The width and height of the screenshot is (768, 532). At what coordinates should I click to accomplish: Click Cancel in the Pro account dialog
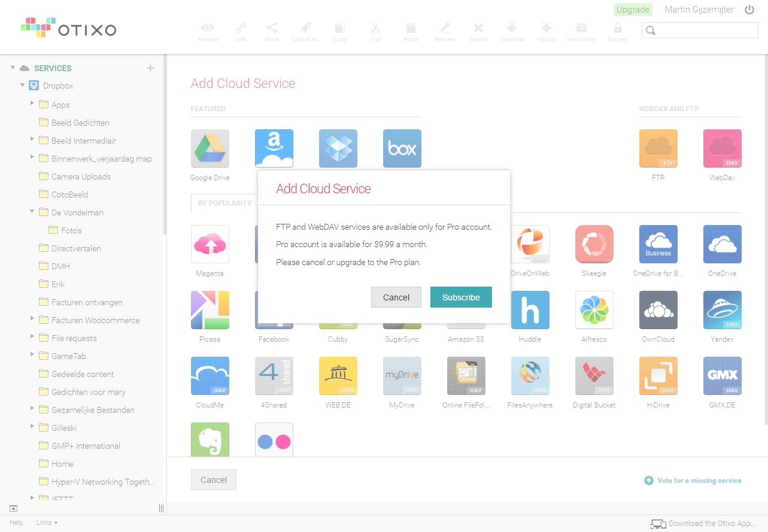coord(396,297)
